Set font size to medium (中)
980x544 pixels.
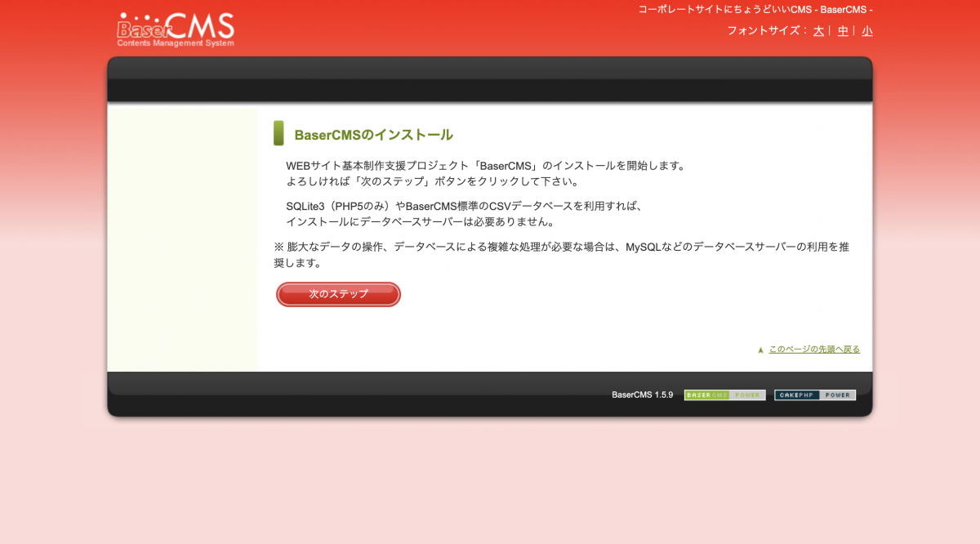point(843,31)
